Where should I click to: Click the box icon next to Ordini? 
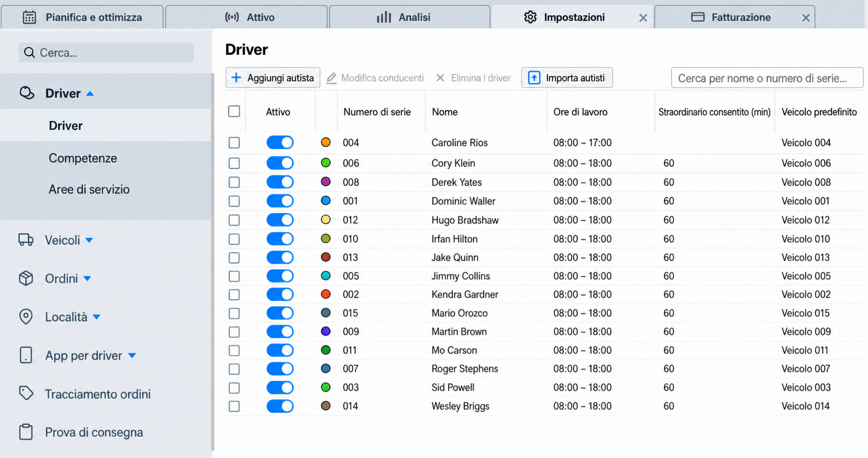coord(26,278)
